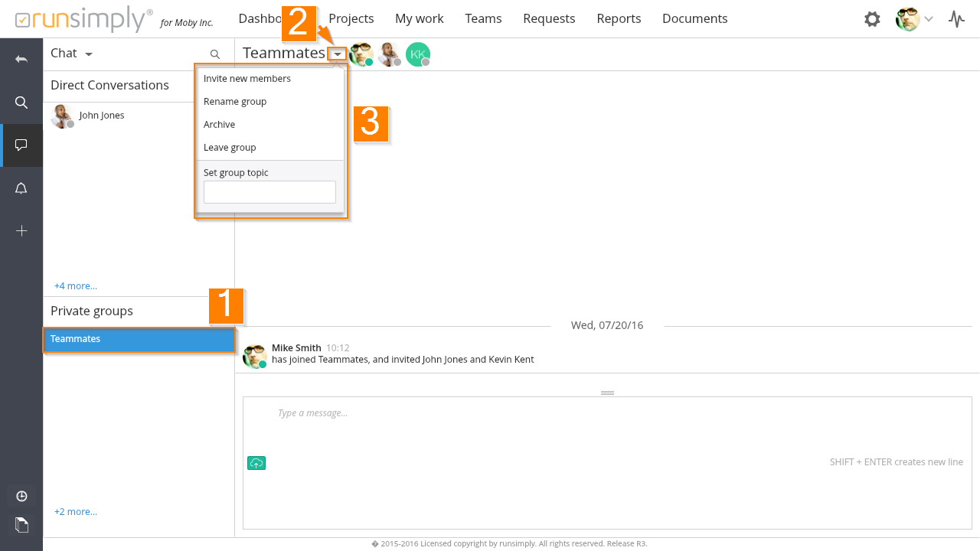Screen dimensions: 980x551
Task: Search chats with the magnifier icon
Action: click(215, 54)
